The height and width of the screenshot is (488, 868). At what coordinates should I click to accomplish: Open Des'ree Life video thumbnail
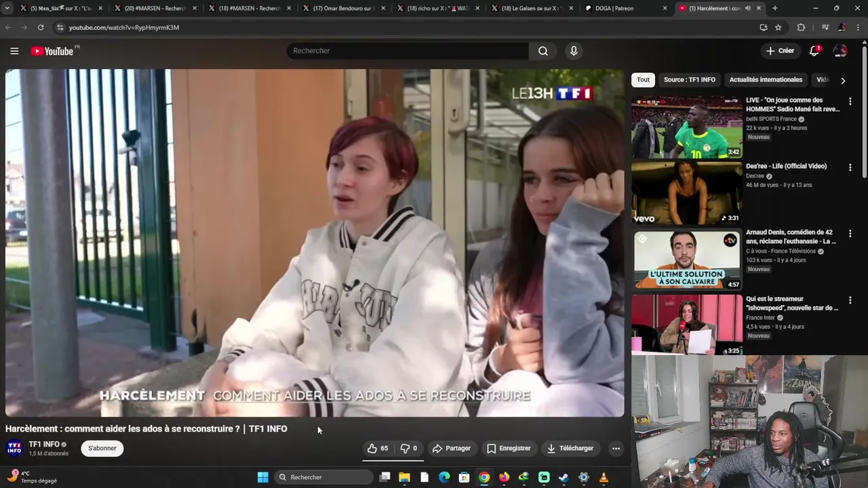click(x=686, y=193)
